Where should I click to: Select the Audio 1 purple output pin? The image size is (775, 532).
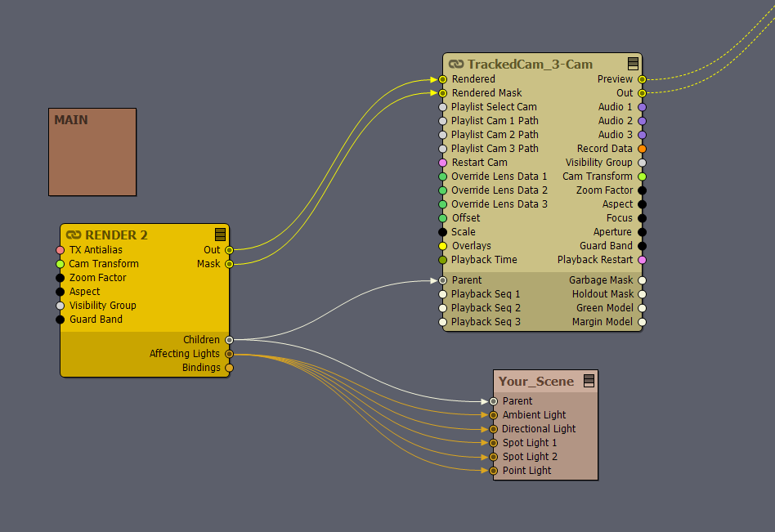coord(642,107)
